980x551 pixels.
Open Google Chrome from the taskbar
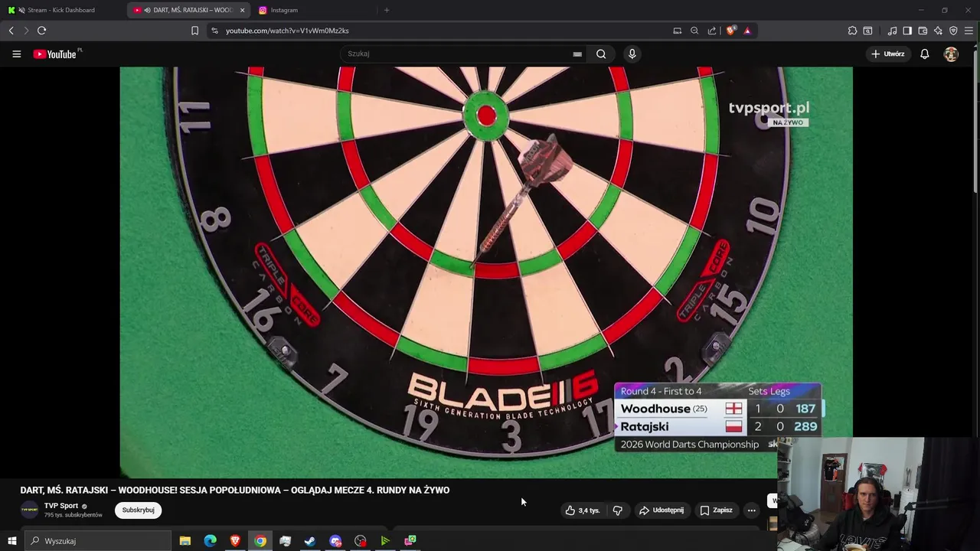[260, 541]
